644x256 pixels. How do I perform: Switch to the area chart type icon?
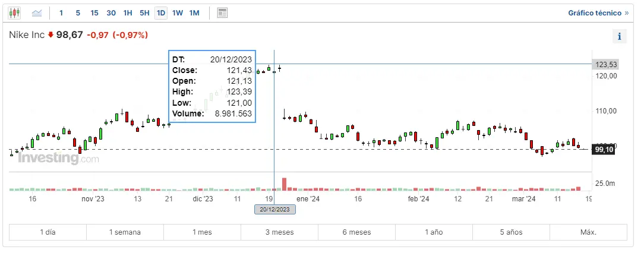pyautogui.click(x=37, y=12)
